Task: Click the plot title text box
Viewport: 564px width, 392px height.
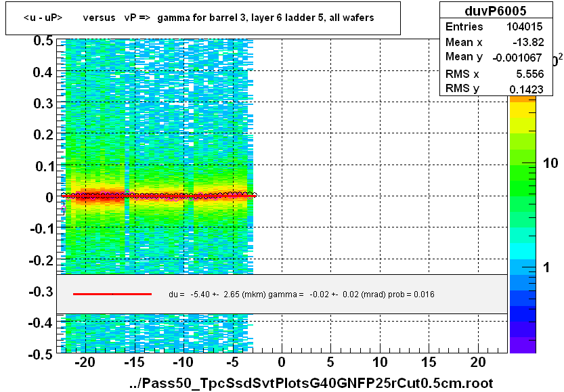Action: pyautogui.click(x=203, y=18)
